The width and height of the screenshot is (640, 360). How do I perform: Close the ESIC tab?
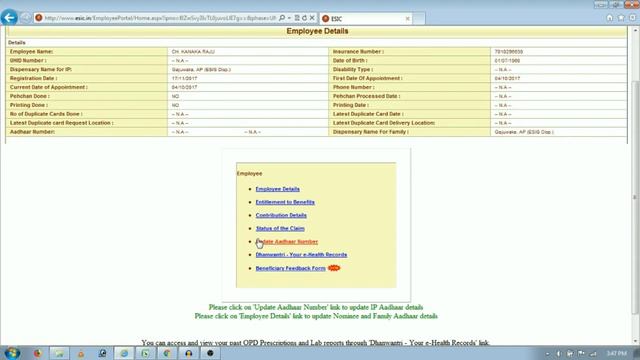407,18
